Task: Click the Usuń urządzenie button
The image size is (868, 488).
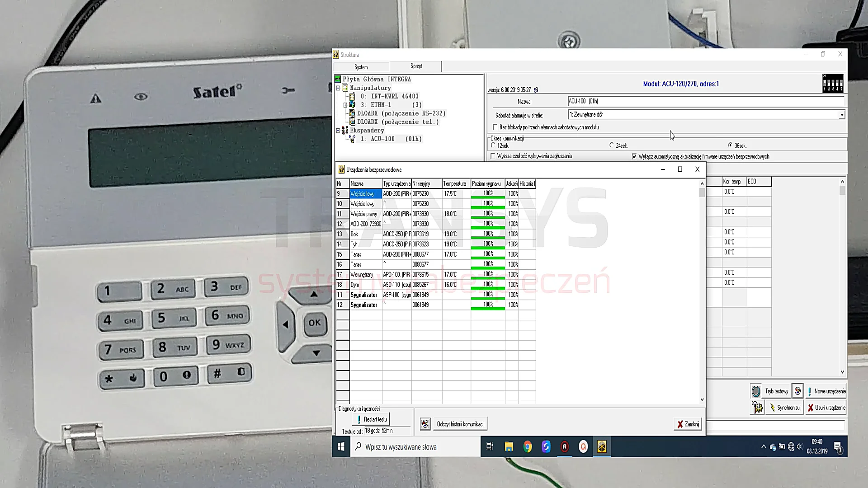Action: [826, 408]
